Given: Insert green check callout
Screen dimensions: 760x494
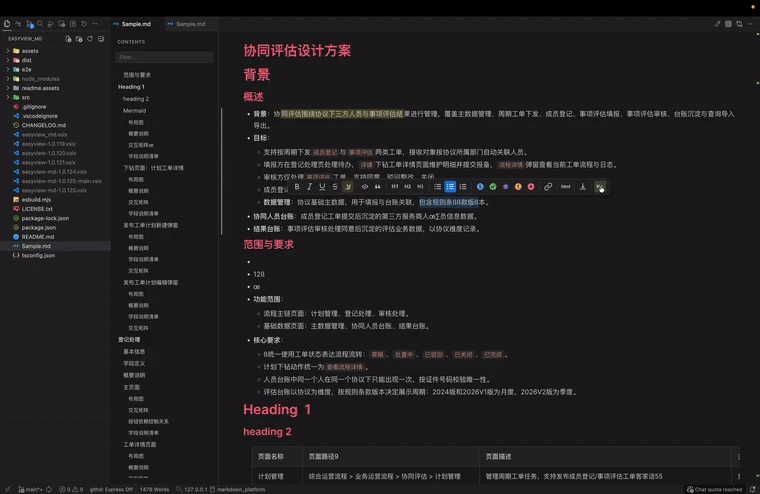Looking at the screenshot, I should tap(492, 187).
